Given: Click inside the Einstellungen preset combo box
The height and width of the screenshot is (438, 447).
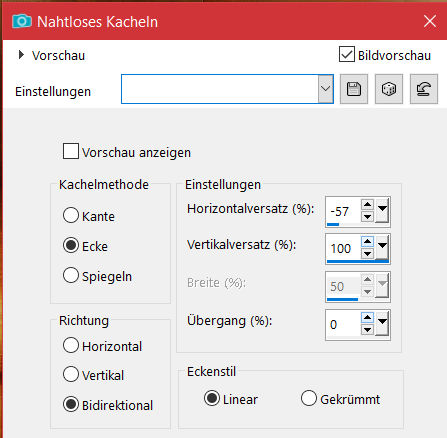Looking at the screenshot, I should click(220, 89).
